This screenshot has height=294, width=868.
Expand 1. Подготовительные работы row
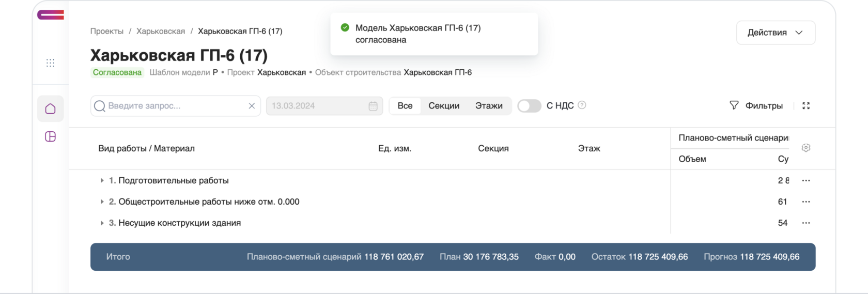click(102, 181)
